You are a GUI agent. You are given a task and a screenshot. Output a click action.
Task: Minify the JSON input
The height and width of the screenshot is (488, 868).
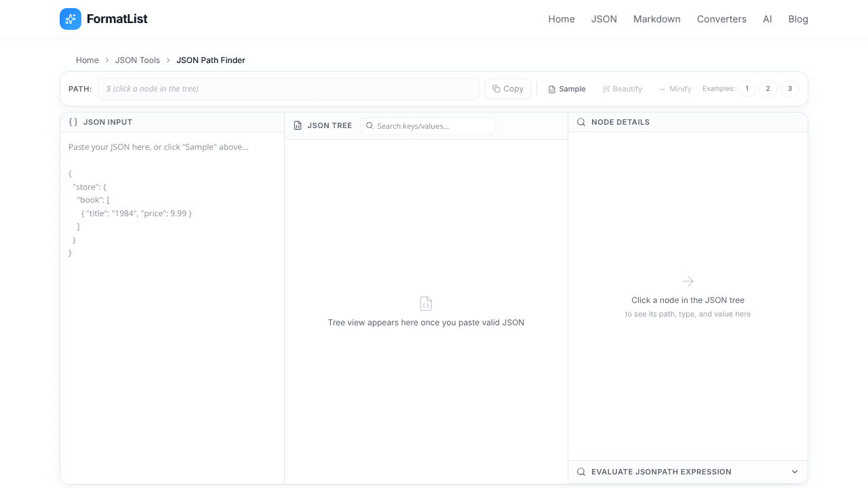tap(675, 89)
